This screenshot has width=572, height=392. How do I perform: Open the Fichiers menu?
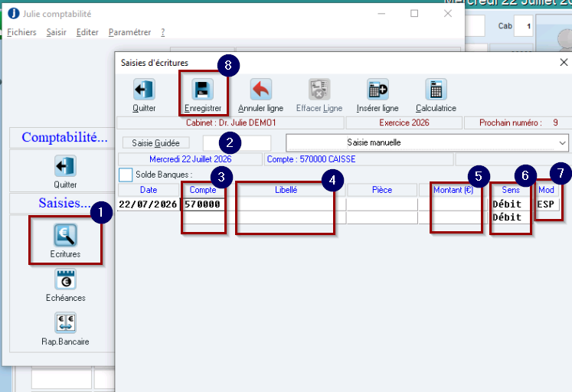point(21,32)
